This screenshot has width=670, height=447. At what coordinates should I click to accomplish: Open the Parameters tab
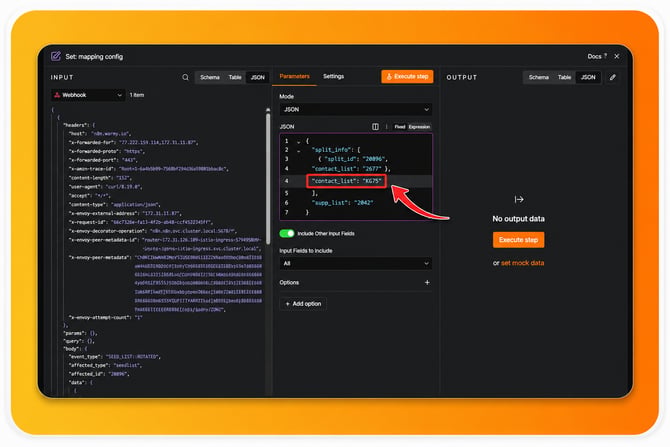click(294, 76)
